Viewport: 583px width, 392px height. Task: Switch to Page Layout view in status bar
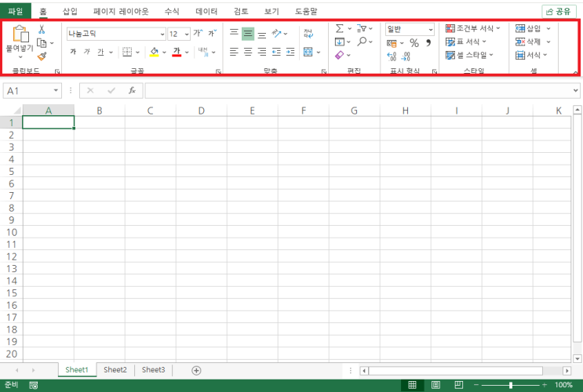[435, 385]
